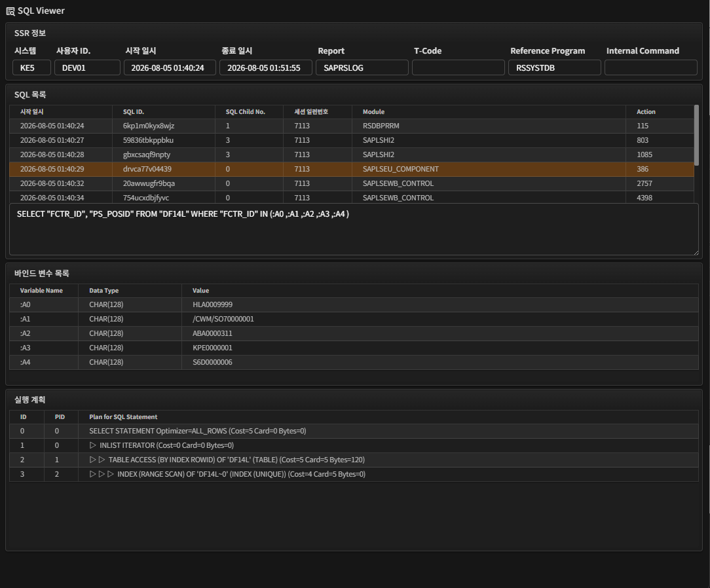Viewport: 710px width, 588px height.
Task: Click the Reference Program field RSSYSTDB
Action: click(555, 67)
